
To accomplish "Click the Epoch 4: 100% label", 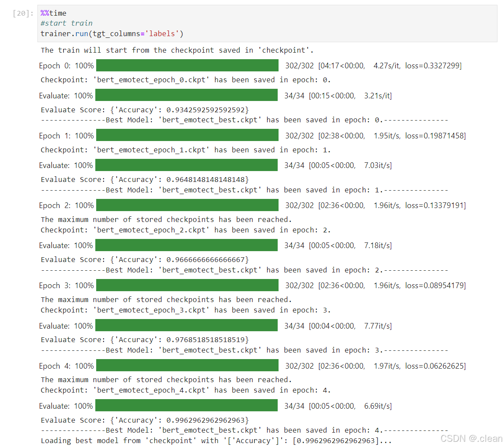I will coord(67,366).
